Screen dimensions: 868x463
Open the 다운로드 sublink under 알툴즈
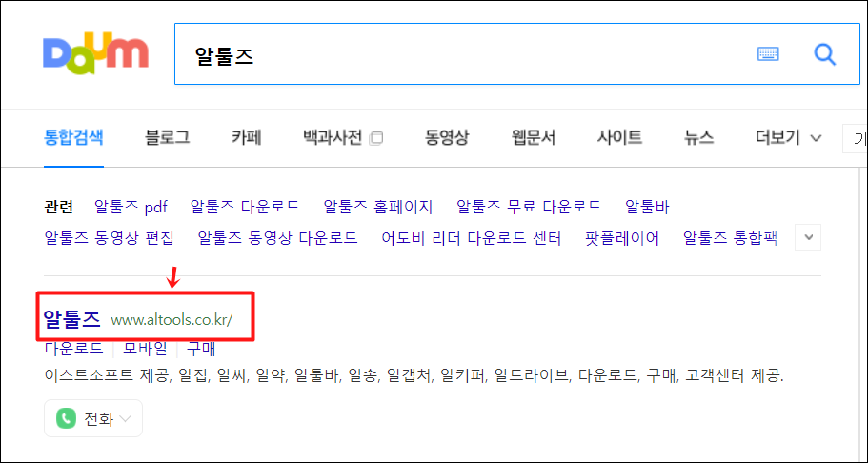click(73, 349)
